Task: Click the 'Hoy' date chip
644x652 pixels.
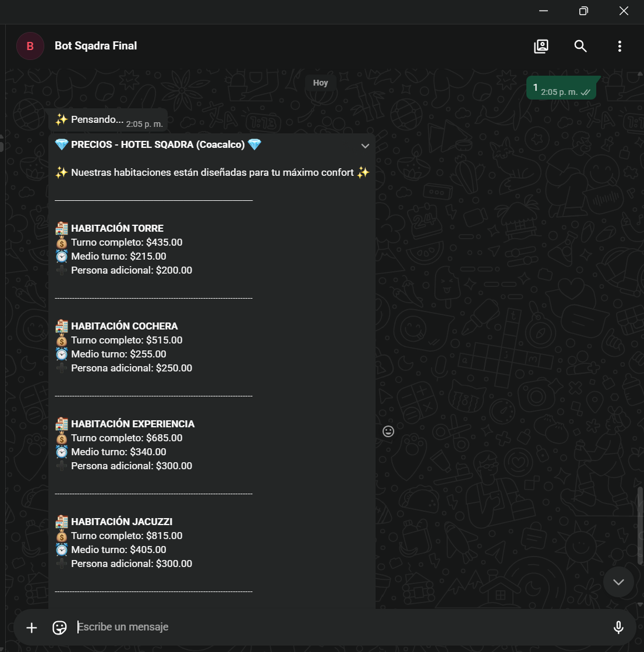Action: tap(320, 83)
